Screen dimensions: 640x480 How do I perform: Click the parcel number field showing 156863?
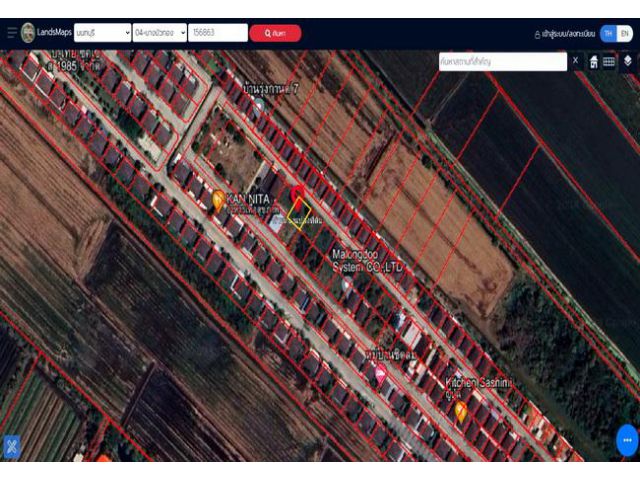click(217, 33)
